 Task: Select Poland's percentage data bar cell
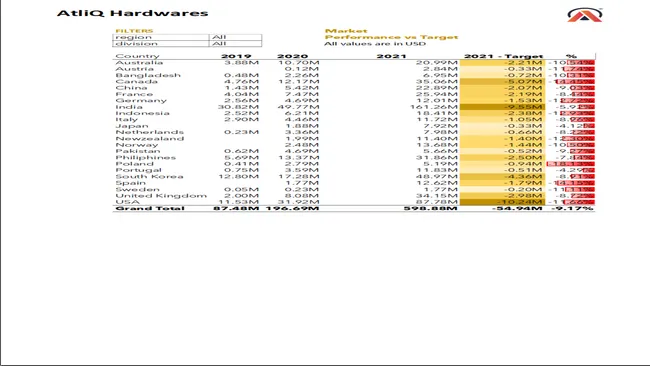[570, 164]
